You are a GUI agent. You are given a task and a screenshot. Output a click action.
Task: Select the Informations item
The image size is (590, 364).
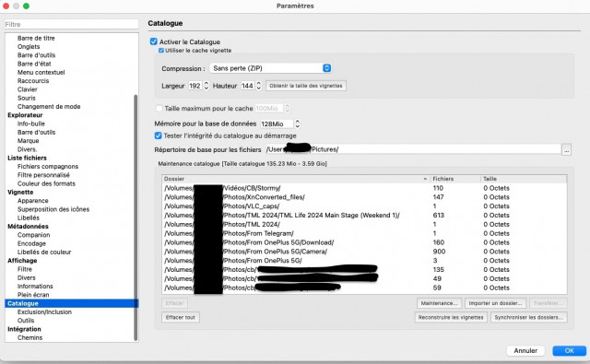[35, 287]
